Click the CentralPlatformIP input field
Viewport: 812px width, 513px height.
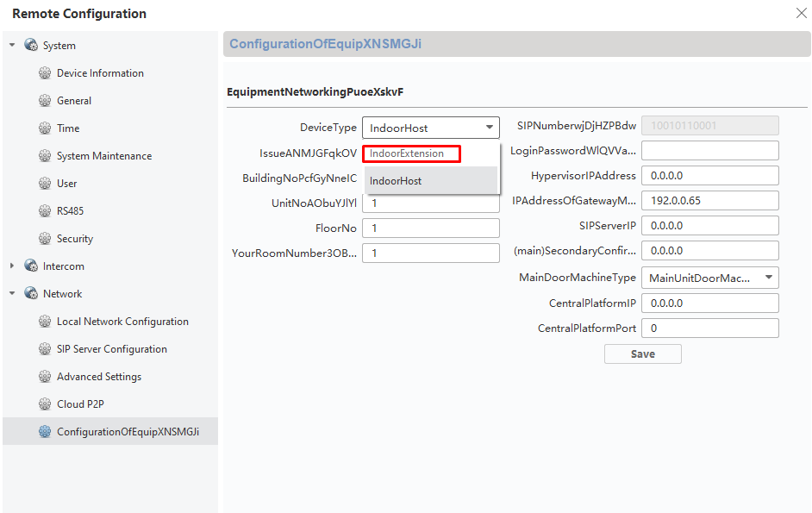point(710,303)
